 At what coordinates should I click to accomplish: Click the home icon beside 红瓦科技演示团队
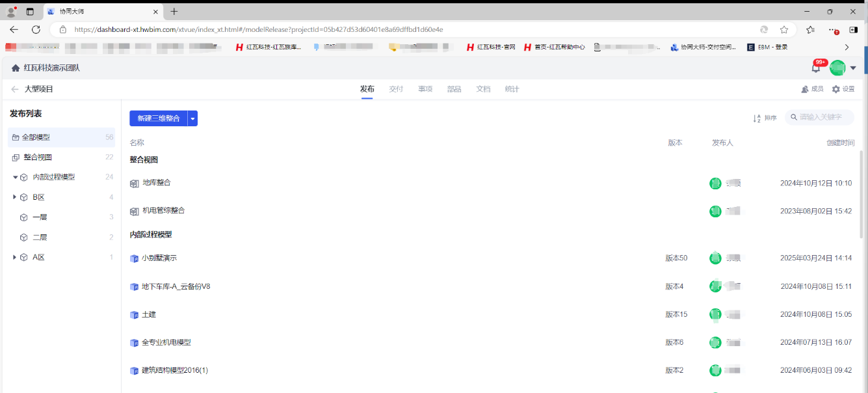point(16,68)
